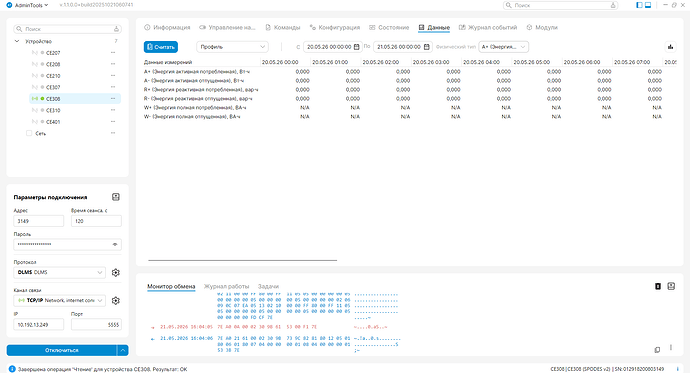The height and width of the screenshot is (373, 690).
Task: Open more options for device CE307
Action: [x=113, y=87]
